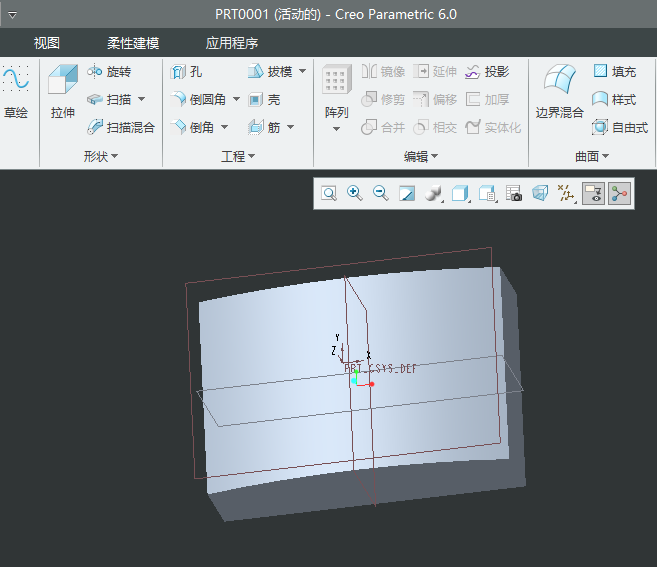Open the 扫描混合 swept blend tool
Image resolution: width=657 pixels, height=567 pixels.
[x=121, y=127]
